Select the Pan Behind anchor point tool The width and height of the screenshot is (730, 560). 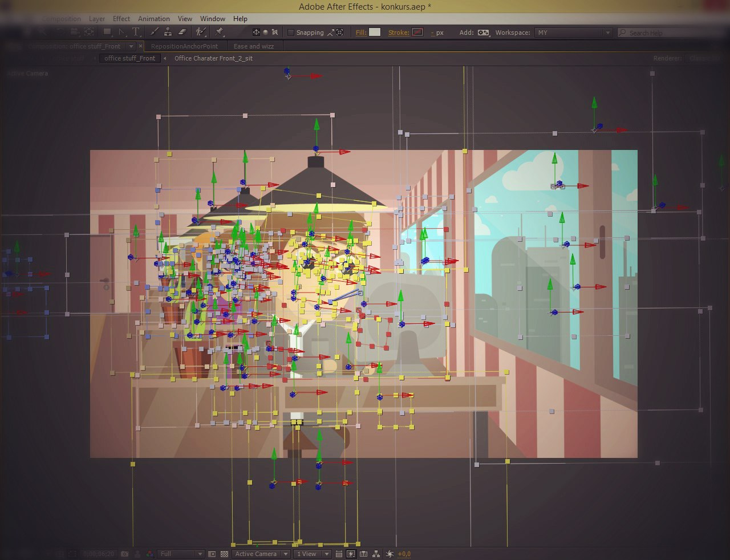tap(89, 32)
